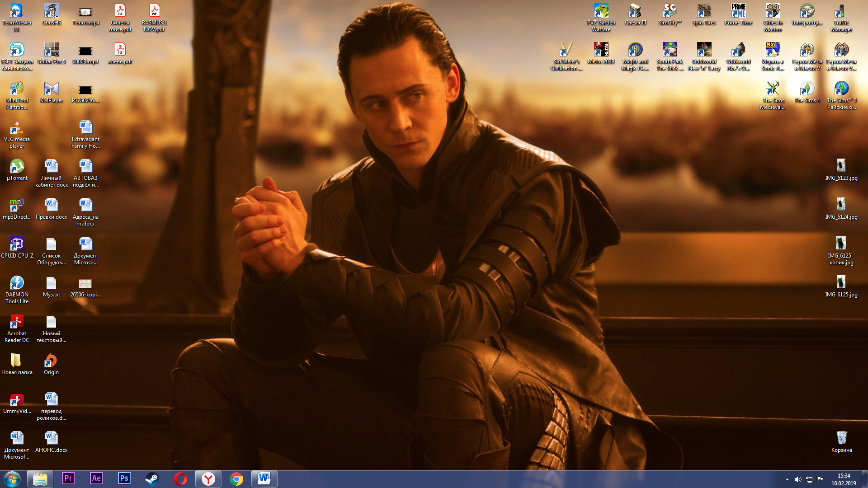Open TeamViewer 11 desktop shortcut
Screen dimensions: 868x488
(17, 18)
